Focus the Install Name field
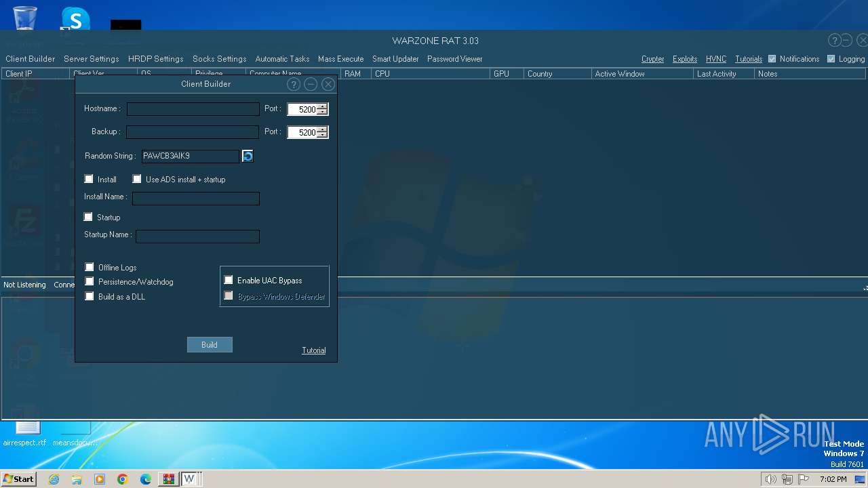This screenshot has width=868, height=488. point(196,198)
